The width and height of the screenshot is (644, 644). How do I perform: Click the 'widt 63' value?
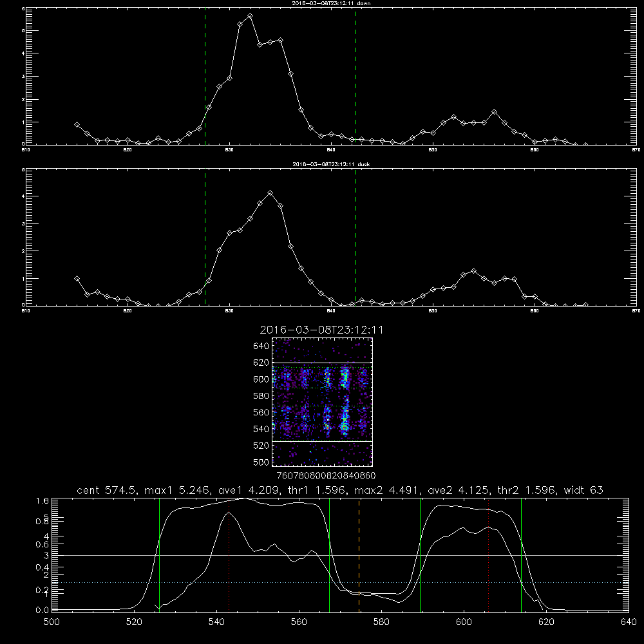pyautogui.click(x=583, y=490)
